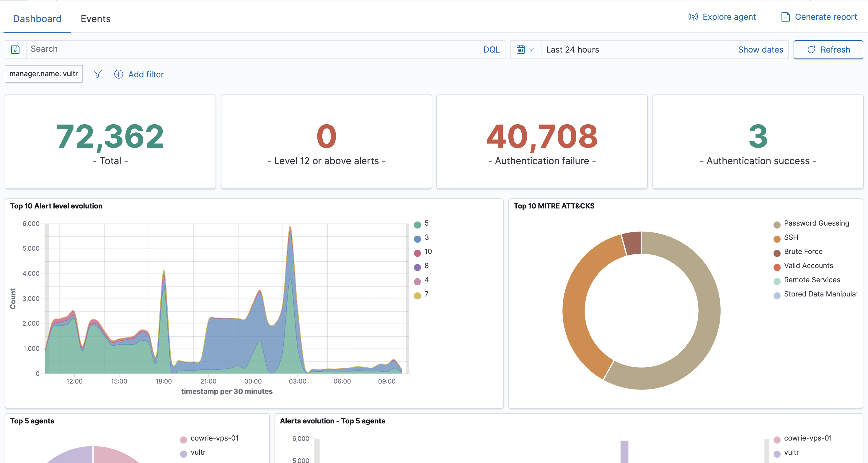Click the funnel filter options icon
This screenshot has width=868, height=463.
pyautogui.click(x=97, y=74)
